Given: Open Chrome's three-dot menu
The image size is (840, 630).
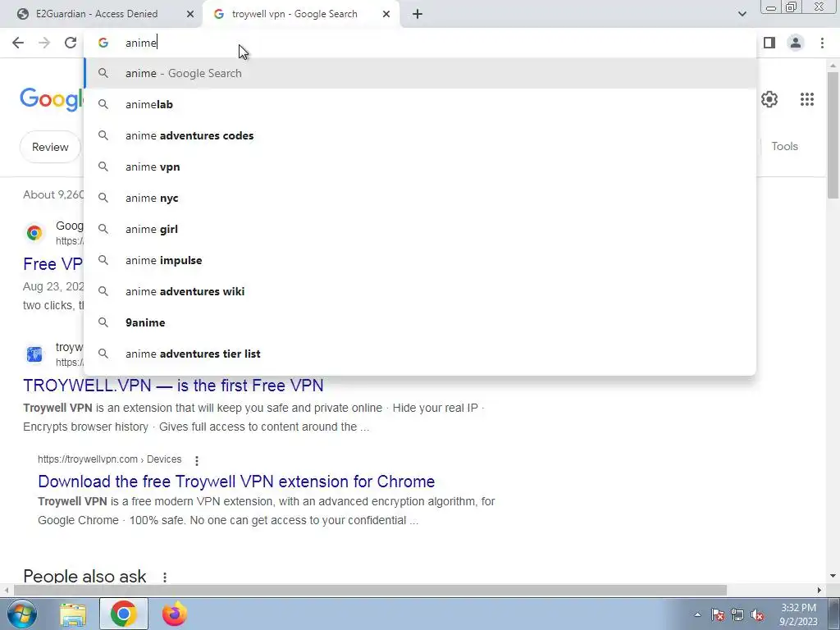Looking at the screenshot, I should pyautogui.click(x=822, y=43).
